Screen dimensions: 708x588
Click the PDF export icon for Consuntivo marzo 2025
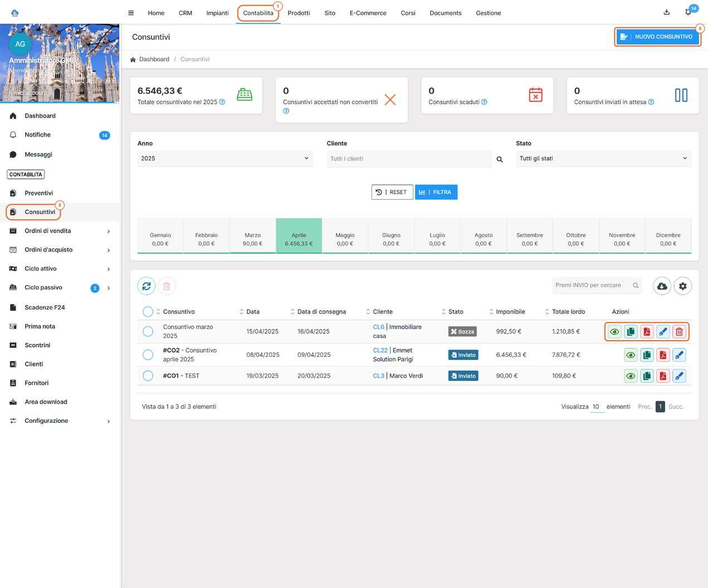tap(647, 332)
